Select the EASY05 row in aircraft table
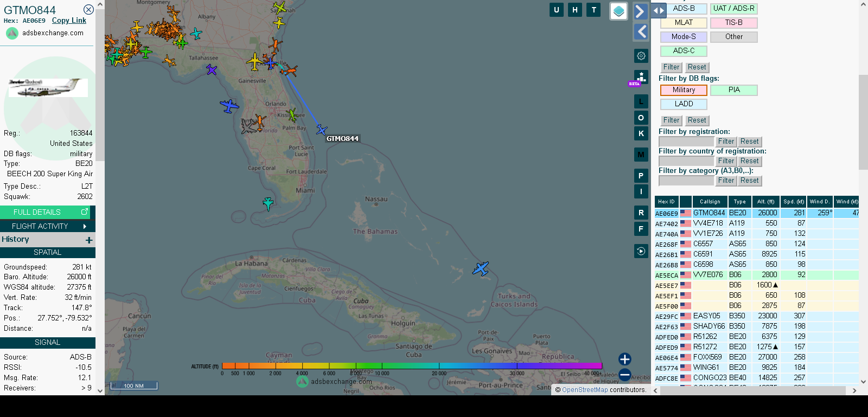The height and width of the screenshot is (417, 868). click(757, 316)
